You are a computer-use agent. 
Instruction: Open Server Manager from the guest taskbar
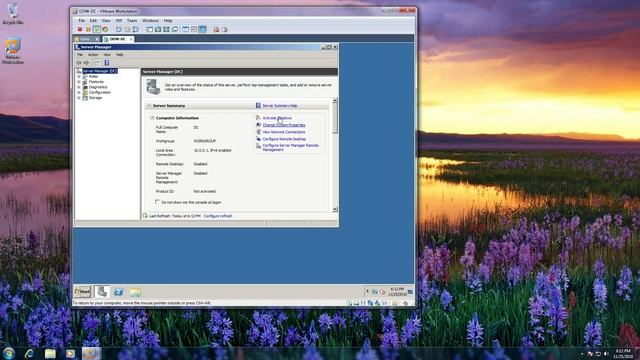tap(102, 291)
